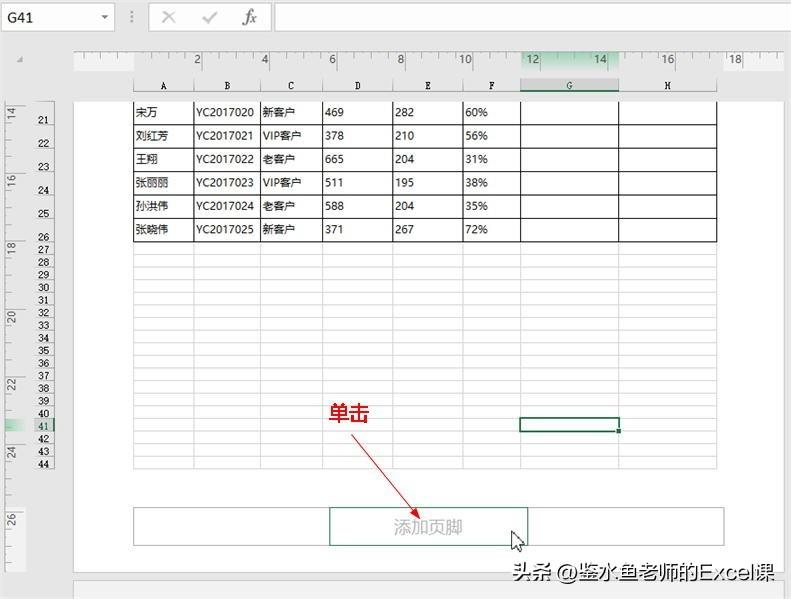Click the formula bar input area
The image size is (791, 599).
[x=533, y=18]
